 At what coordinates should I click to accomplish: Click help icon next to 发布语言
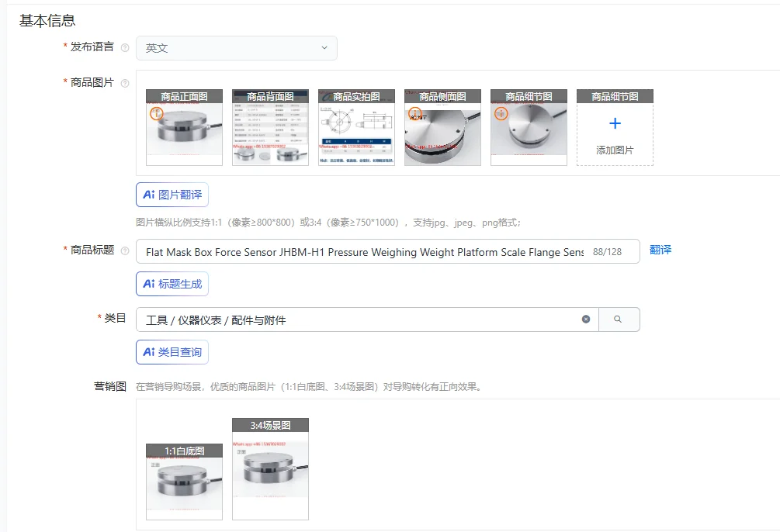pos(126,48)
